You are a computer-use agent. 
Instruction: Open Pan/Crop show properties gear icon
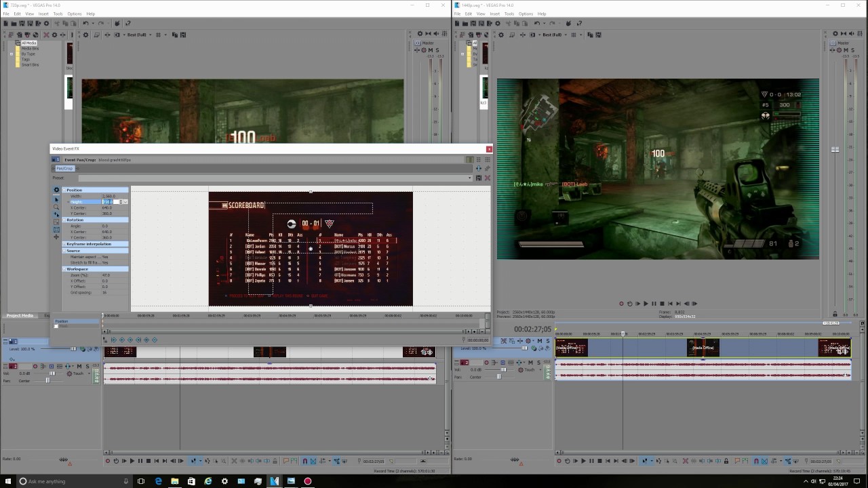[x=56, y=190]
